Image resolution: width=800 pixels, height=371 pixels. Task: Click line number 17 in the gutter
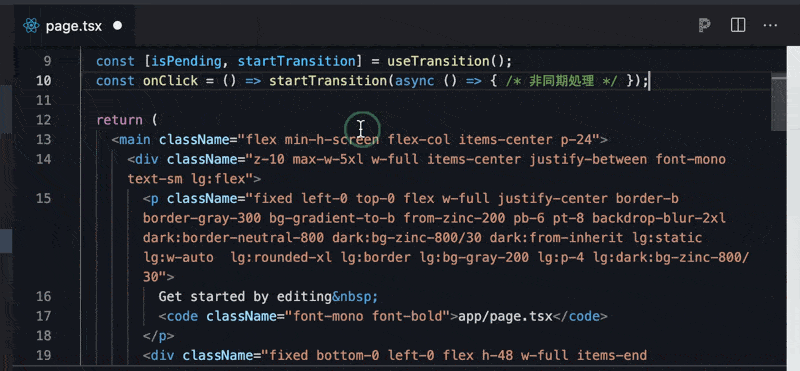pyautogui.click(x=43, y=316)
